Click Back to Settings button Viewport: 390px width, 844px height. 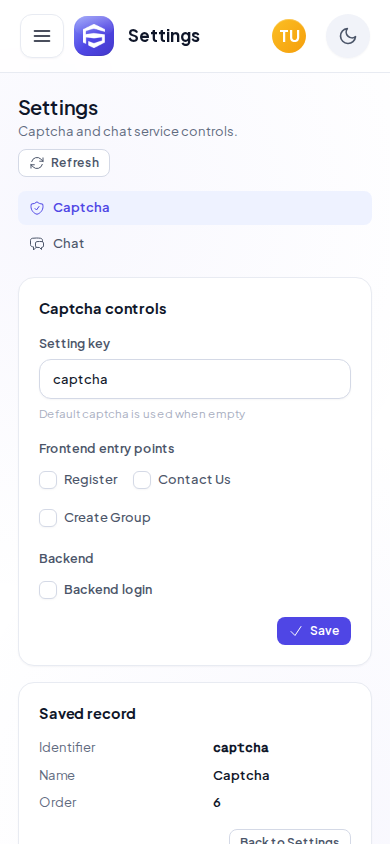click(290, 839)
